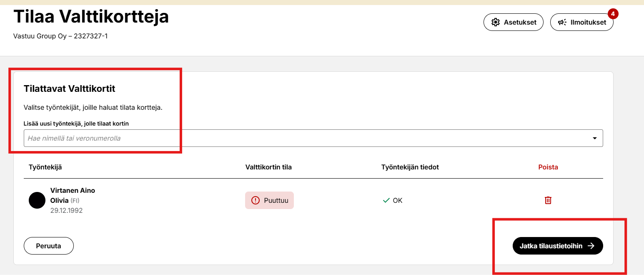Click company text Vastuu Group Oy – 2327327-1
Viewport: 644px width, 275px height.
(x=60, y=36)
